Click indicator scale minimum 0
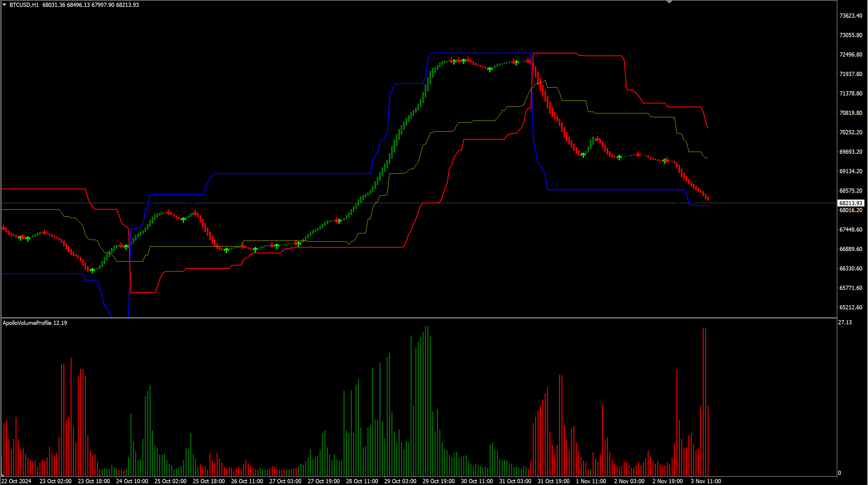Image resolution: width=868 pixels, height=485 pixels. point(839,473)
